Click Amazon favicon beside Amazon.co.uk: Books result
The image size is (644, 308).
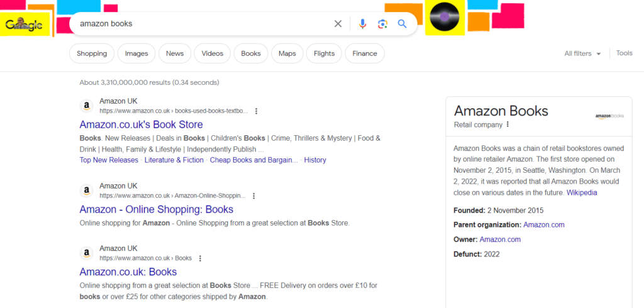86,254
